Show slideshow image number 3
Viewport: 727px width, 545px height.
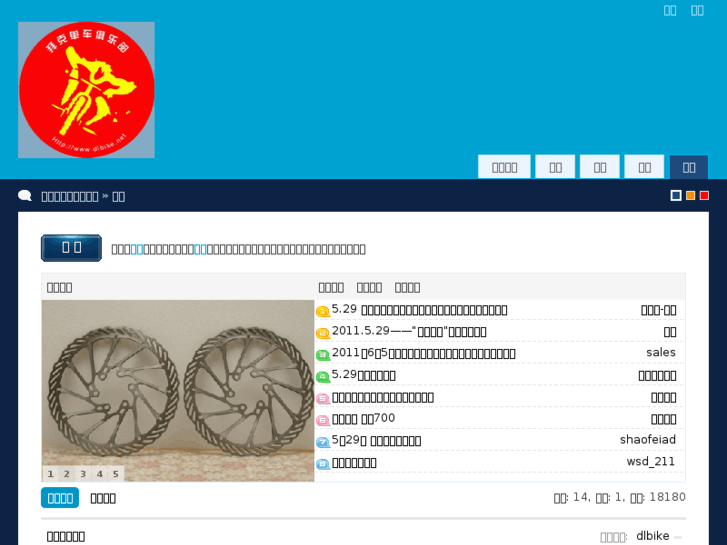click(83, 474)
